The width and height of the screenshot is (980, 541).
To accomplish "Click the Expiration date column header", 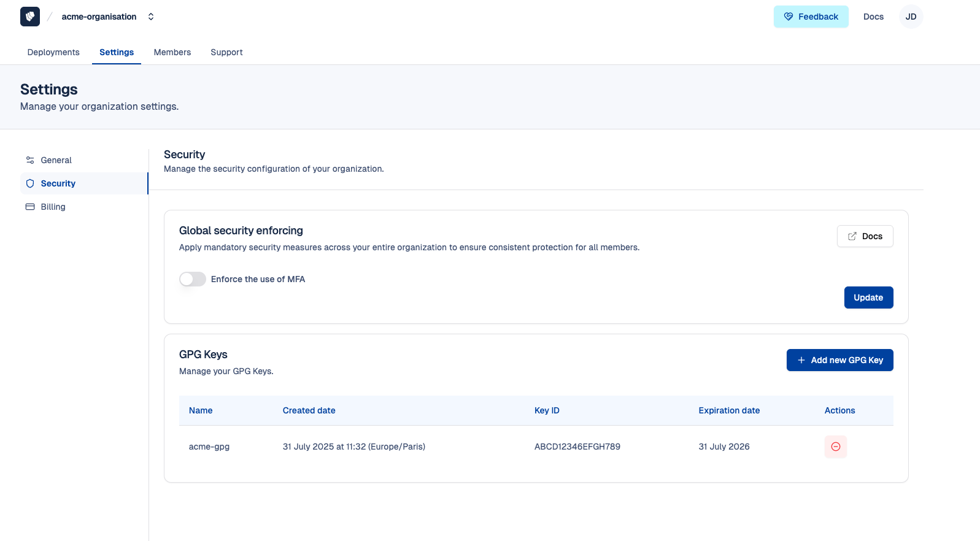I will coord(729,410).
